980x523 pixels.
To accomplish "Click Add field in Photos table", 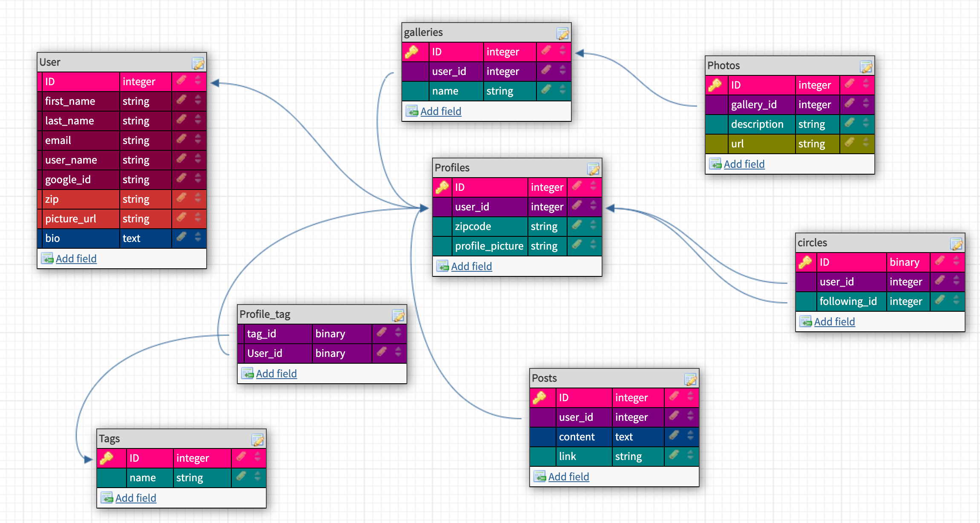I will pos(744,164).
